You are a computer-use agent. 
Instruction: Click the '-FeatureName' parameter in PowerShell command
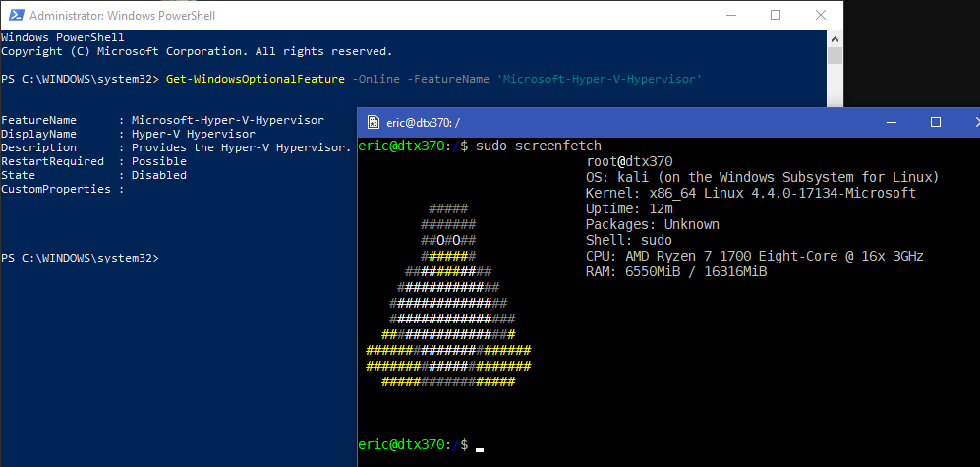click(448, 79)
